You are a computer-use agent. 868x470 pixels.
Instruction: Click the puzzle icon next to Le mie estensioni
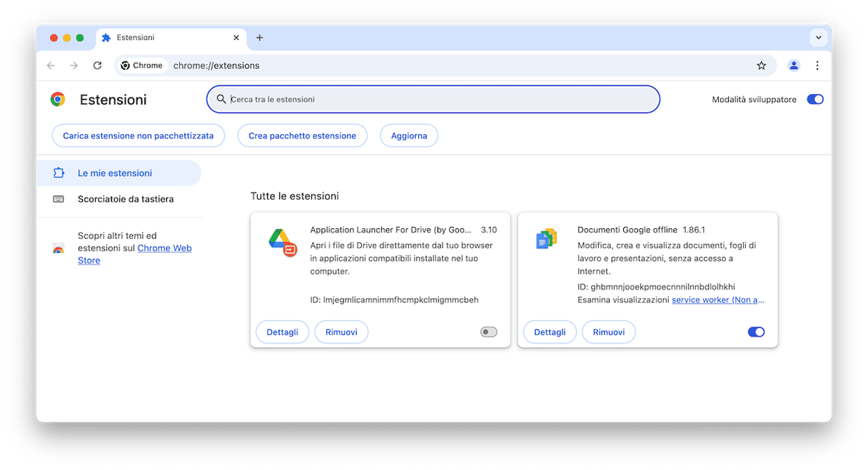click(x=59, y=173)
